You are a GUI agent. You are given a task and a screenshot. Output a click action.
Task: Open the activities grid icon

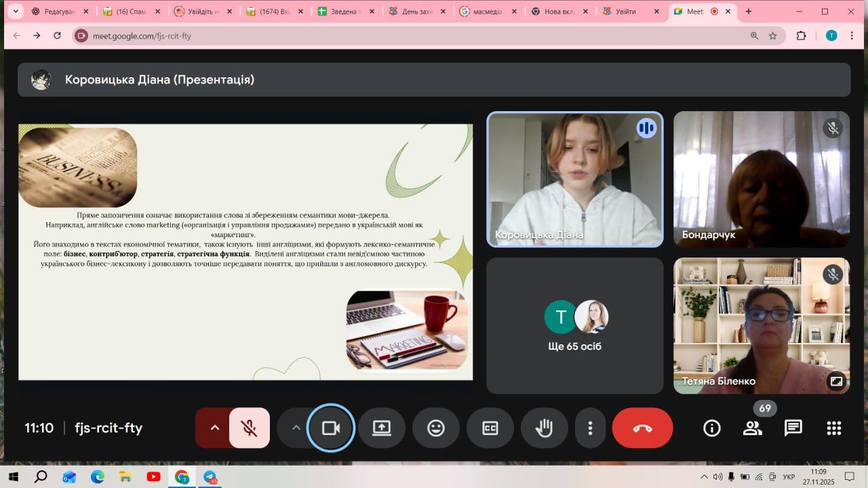833,428
